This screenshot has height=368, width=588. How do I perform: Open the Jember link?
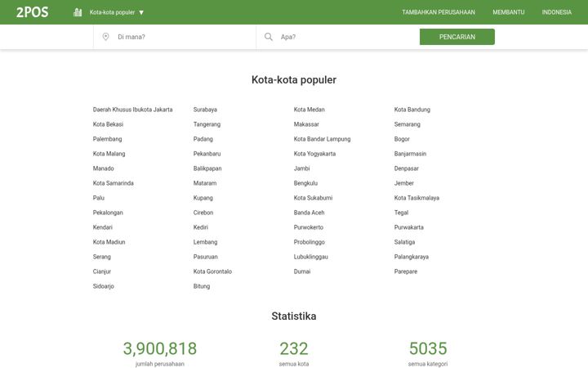404,183
